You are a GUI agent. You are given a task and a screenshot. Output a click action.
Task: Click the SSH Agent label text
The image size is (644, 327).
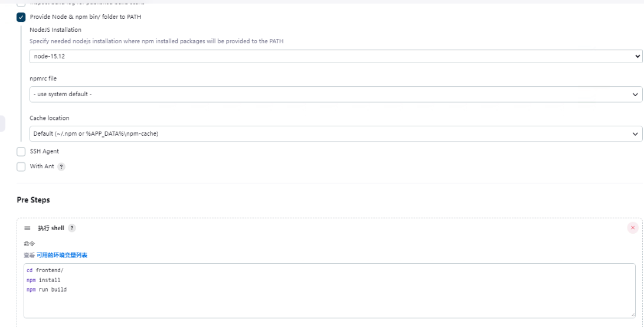click(x=44, y=152)
